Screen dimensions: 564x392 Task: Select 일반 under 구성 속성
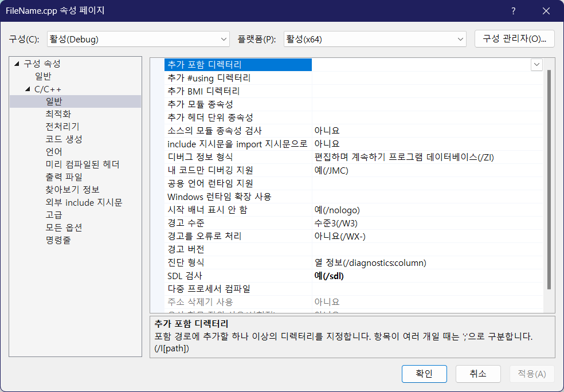click(43, 76)
